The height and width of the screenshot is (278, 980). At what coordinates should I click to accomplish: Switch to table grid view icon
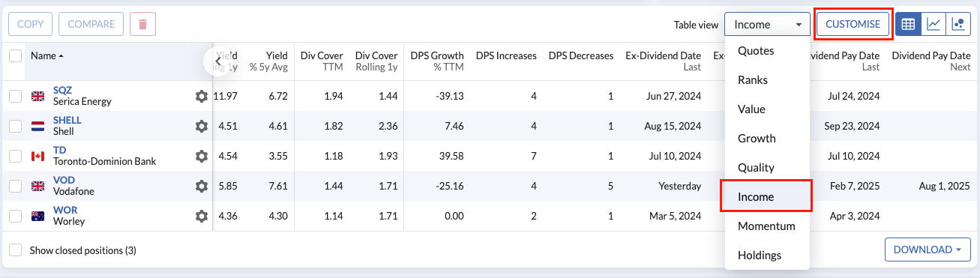click(909, 24)
